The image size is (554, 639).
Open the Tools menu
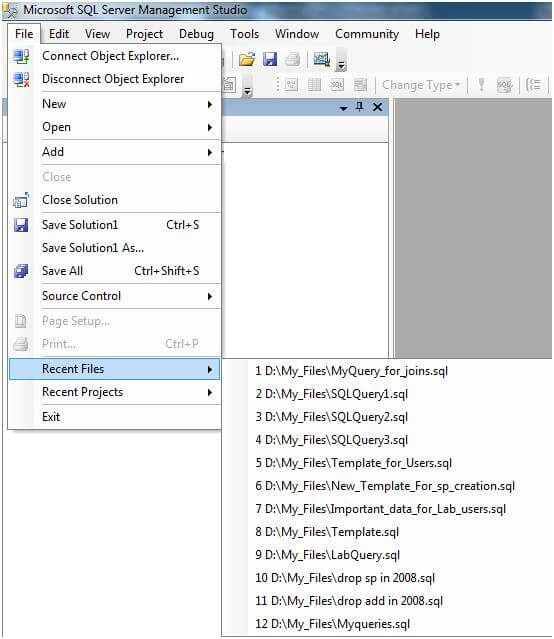click(x=244, y=34)
